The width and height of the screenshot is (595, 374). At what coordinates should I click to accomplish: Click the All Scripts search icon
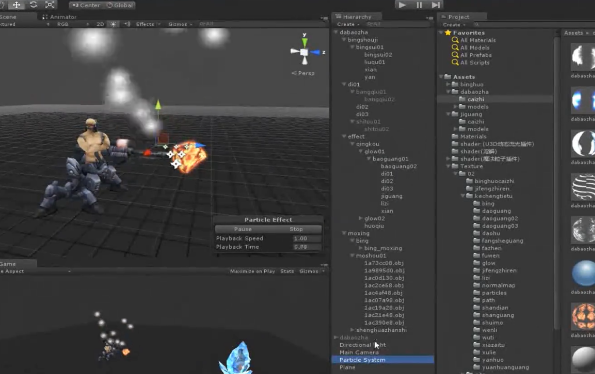(455, 62)
